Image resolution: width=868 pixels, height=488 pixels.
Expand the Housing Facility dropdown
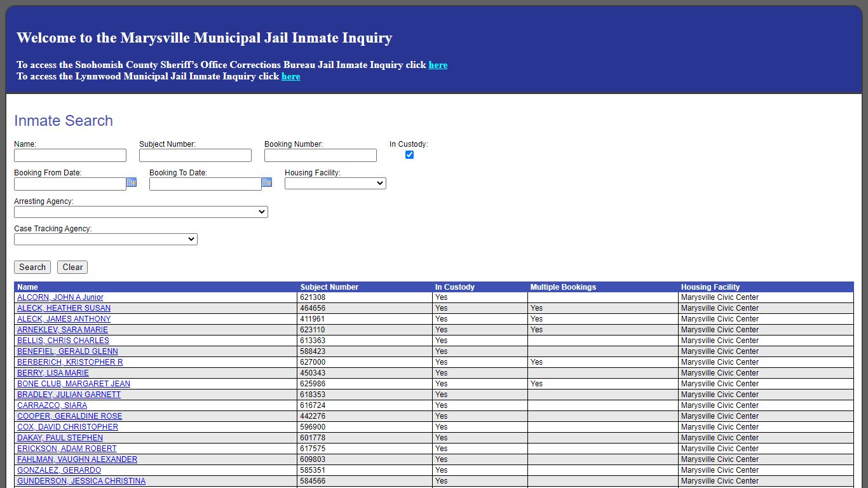[336, 184]
